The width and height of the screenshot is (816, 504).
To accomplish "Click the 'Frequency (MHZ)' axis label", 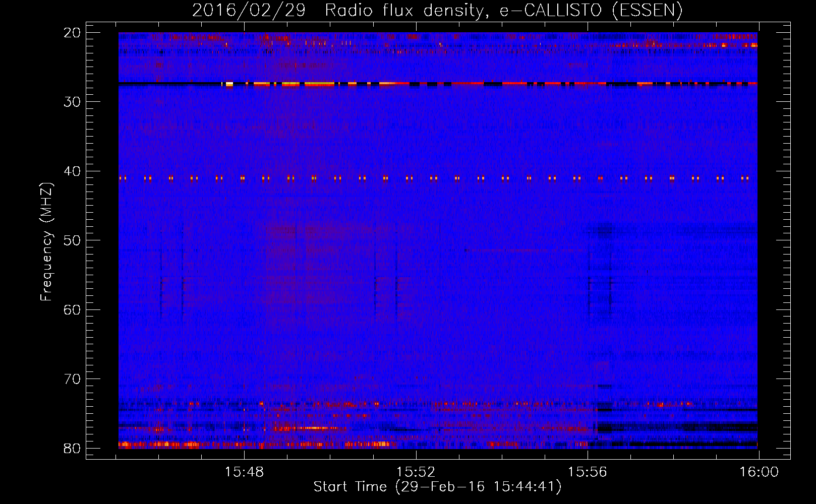I will pyautogui.click(x=46, y=242).
